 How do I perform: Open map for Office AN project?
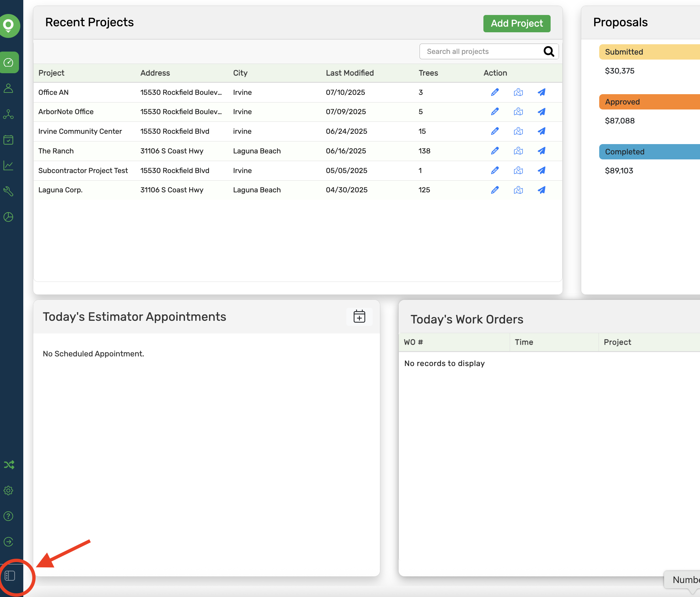tap(518, 92)
